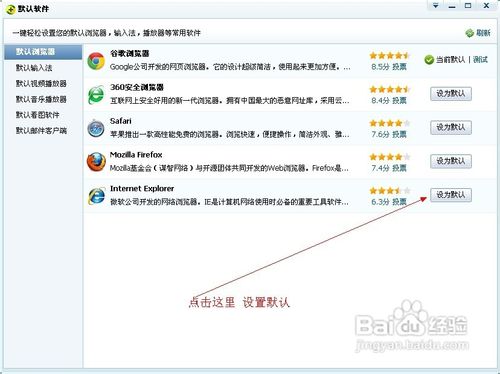Click the 6.3分 score text

point(380,202)
